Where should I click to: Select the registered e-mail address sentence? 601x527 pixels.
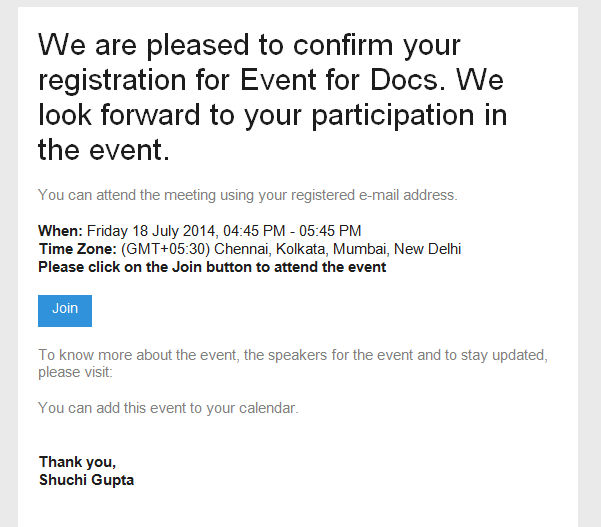point(248,195)
